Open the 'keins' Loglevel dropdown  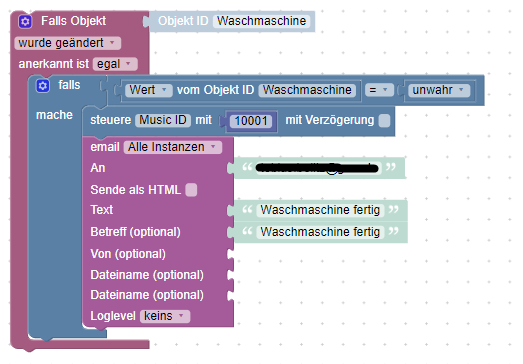pyautogui.click(x=165, y=316)
